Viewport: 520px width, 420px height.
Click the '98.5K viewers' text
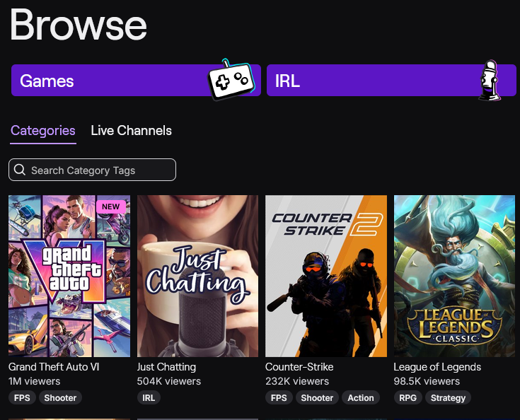[x=427, y=381]
